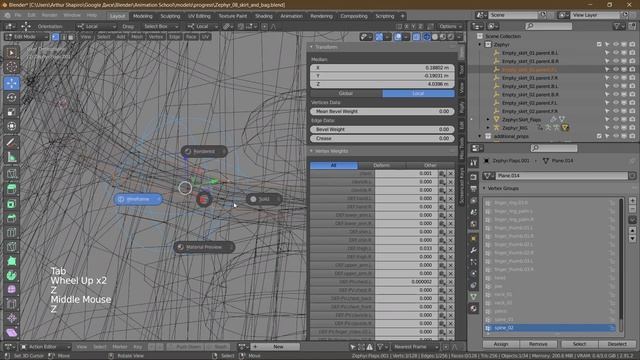Open Tool settings properties tab

click(x=473, y=163)
